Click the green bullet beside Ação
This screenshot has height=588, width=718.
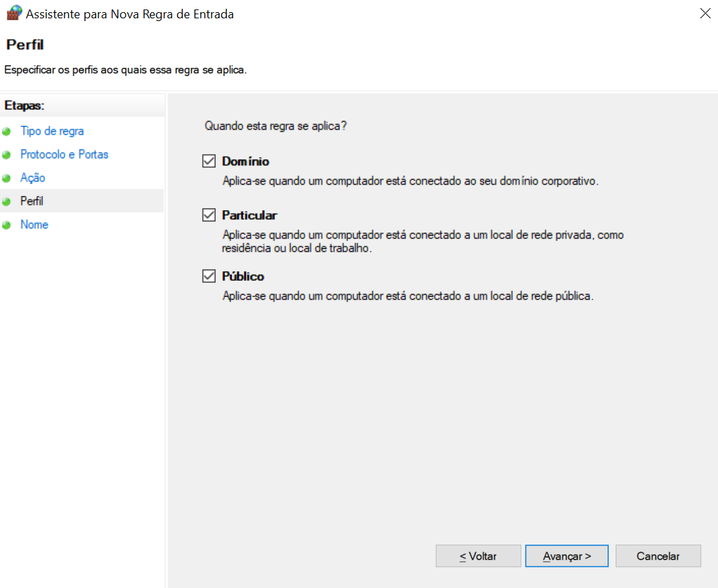[7, 178]
